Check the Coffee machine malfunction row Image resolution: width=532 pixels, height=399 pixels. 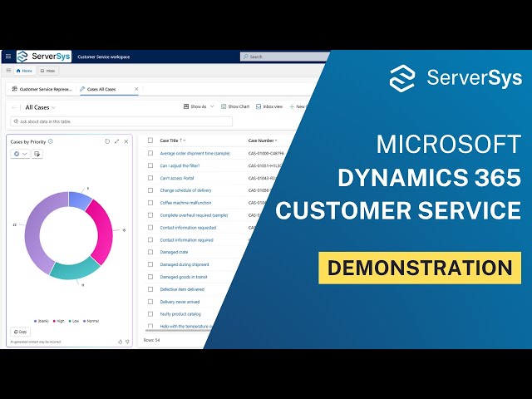point(150,203)
